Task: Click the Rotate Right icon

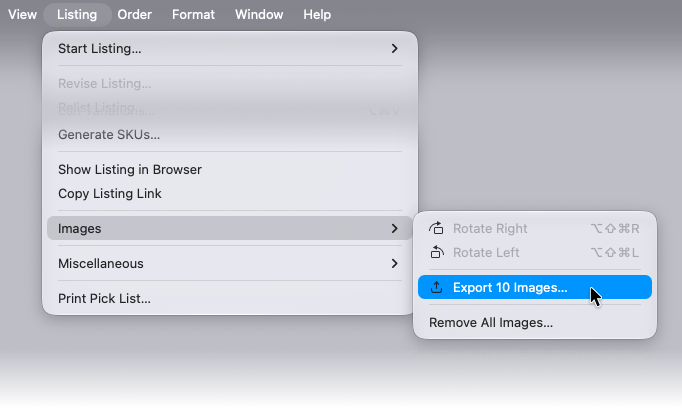Action: pos(436,228)
